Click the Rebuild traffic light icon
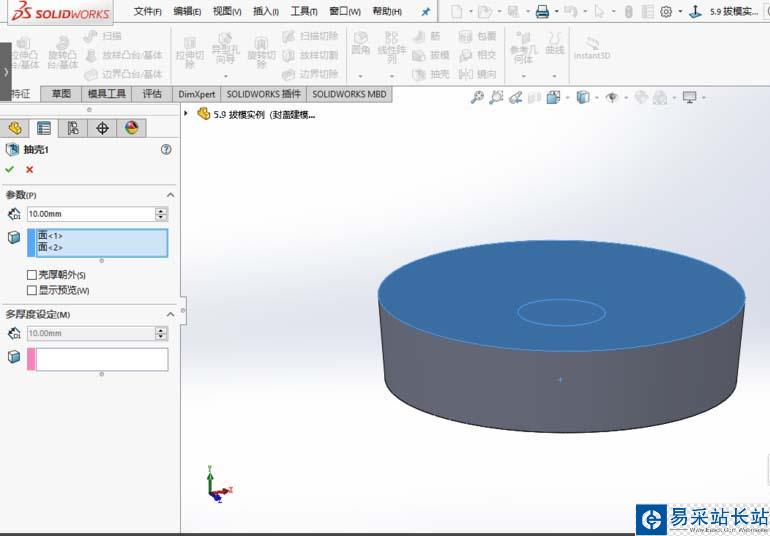This screenshot has height=536, width=770. click(x=629, y=11)
